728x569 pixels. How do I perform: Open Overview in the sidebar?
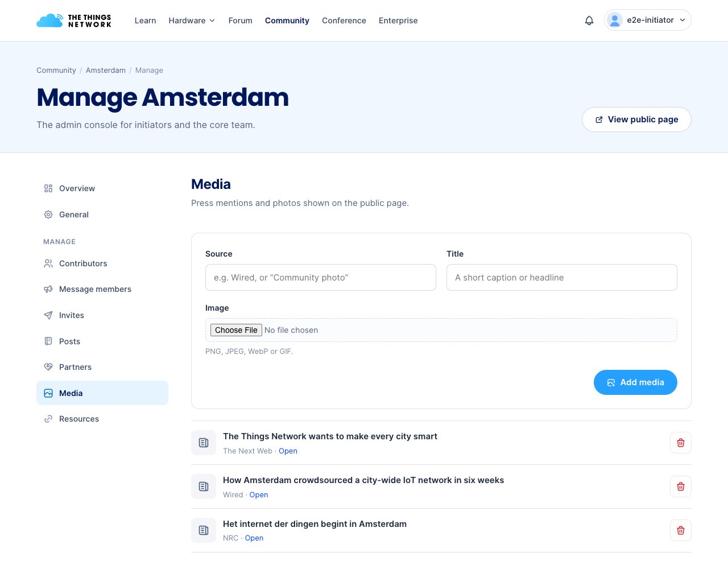pos(102,188)
